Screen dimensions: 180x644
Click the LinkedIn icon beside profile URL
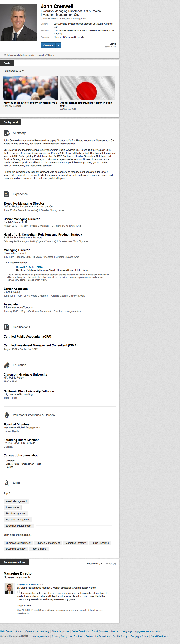5,55
